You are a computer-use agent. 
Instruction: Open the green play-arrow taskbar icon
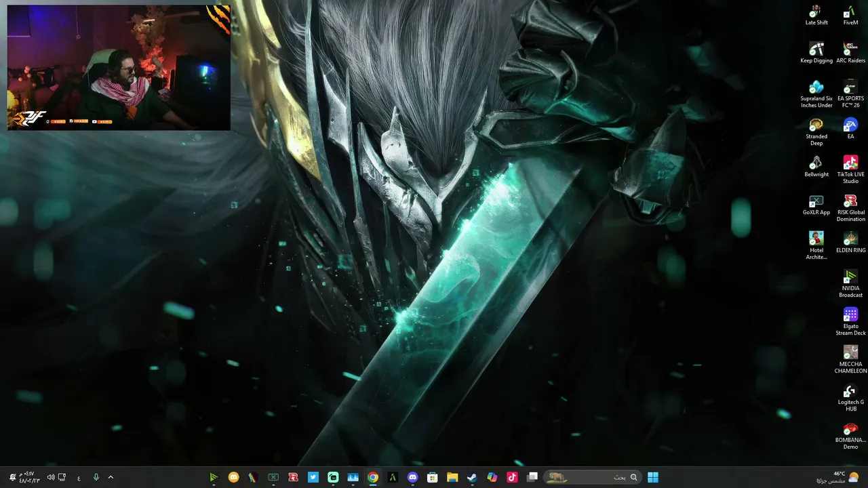(214, 477)
